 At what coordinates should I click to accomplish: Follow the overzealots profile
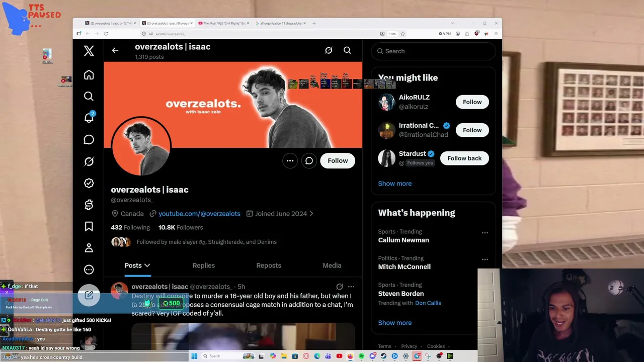coord(338,161)
